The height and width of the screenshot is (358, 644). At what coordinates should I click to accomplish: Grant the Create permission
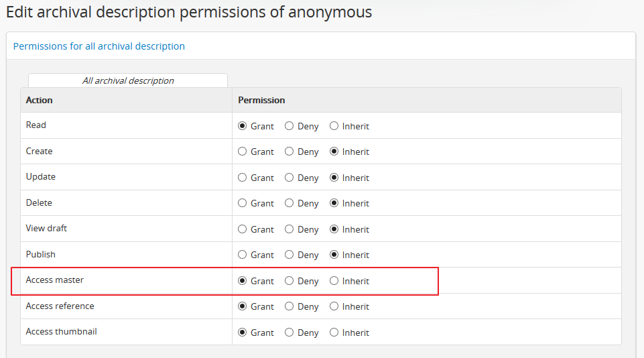[x=243, y=152]
